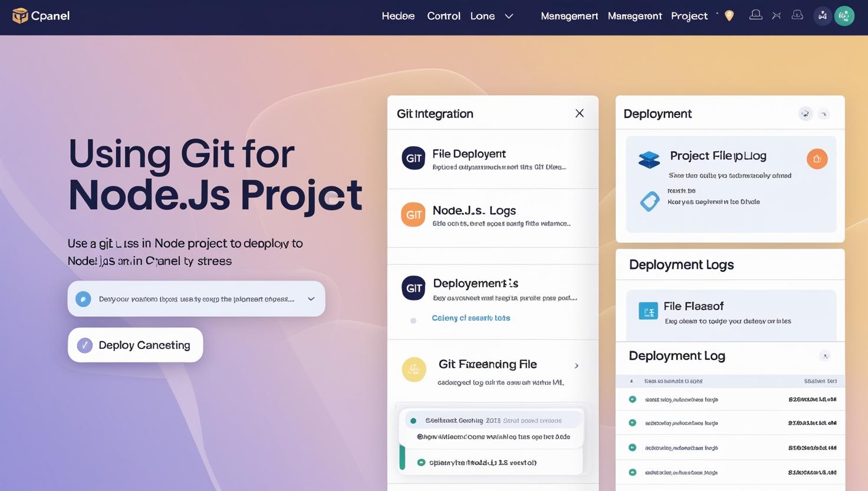The width and height of the screenshot is (868, 491).
Task: Click the dark round avatar icon
Action: pyautogui.click(x=823, y=16)
